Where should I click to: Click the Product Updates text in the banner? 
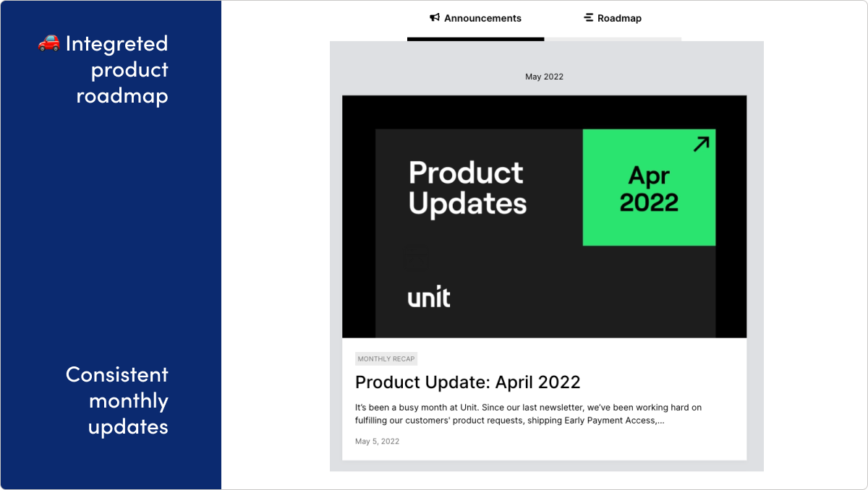pos(466,188)
